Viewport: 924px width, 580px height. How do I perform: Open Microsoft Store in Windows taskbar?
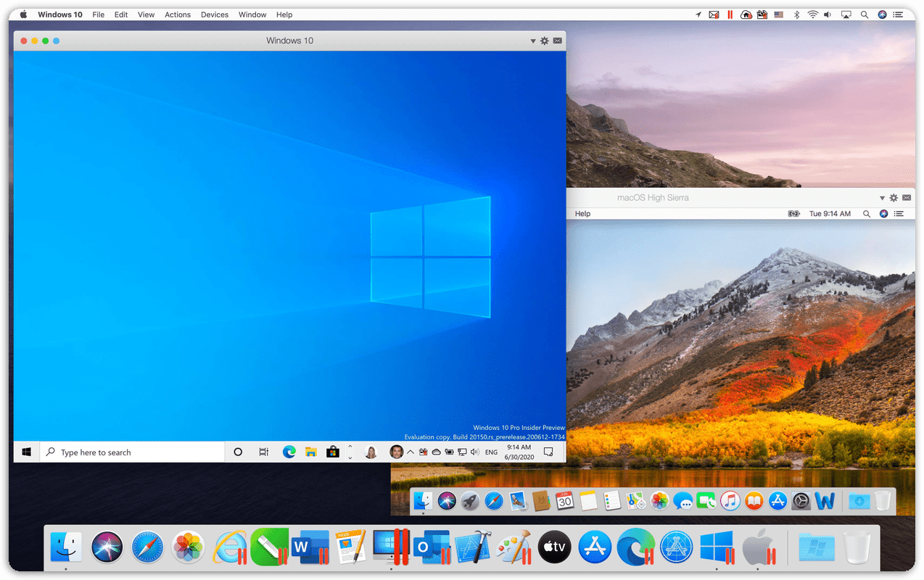(333, 452)
